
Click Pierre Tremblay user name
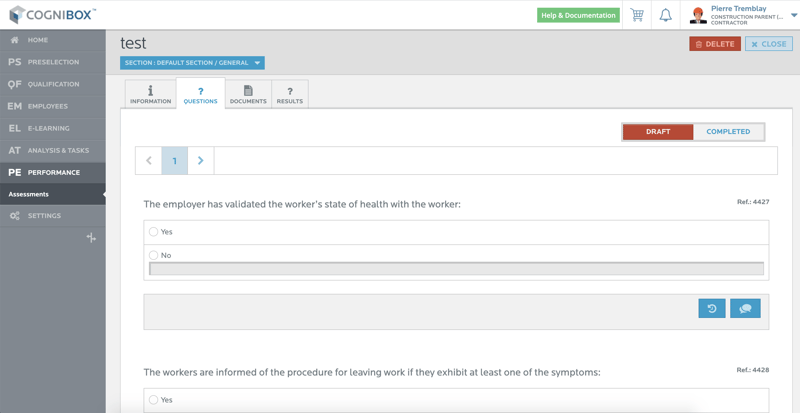738,9
